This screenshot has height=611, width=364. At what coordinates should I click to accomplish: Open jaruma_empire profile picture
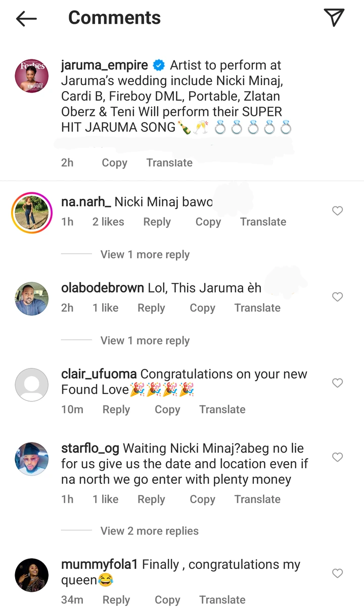[32, 76]
